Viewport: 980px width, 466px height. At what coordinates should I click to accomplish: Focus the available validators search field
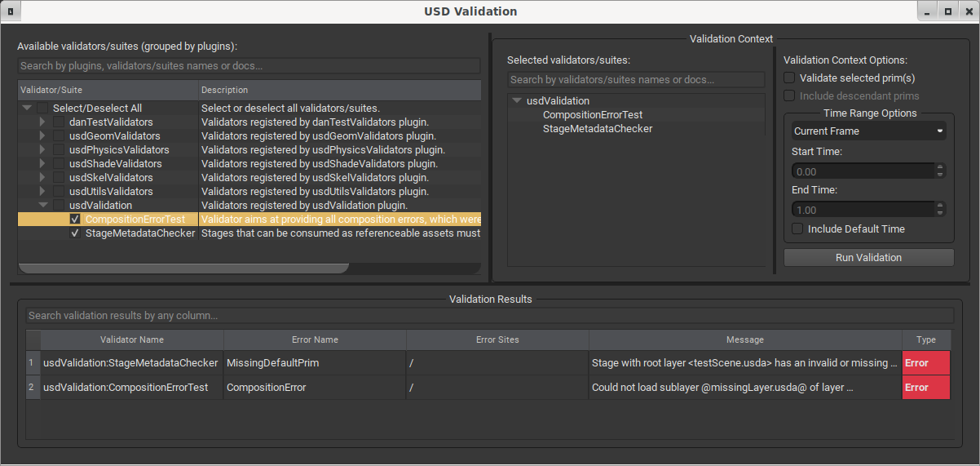(249, 66)
